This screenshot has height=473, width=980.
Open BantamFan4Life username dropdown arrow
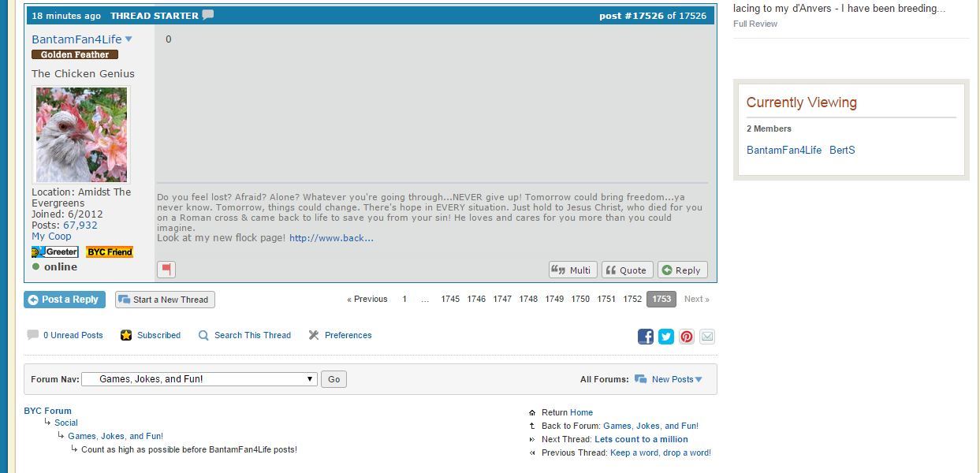point(129,39)
